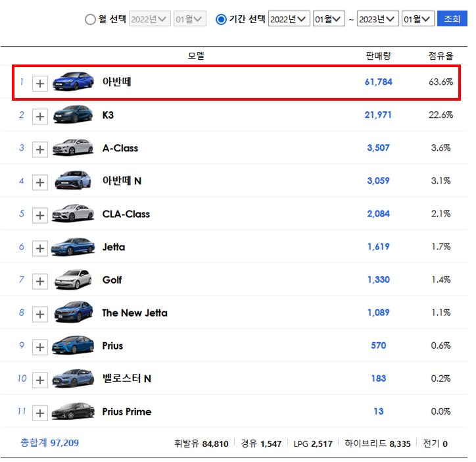Expand the Prius row plus button
This screenshot has width=476, height=462.
click(x=40, y=347)
